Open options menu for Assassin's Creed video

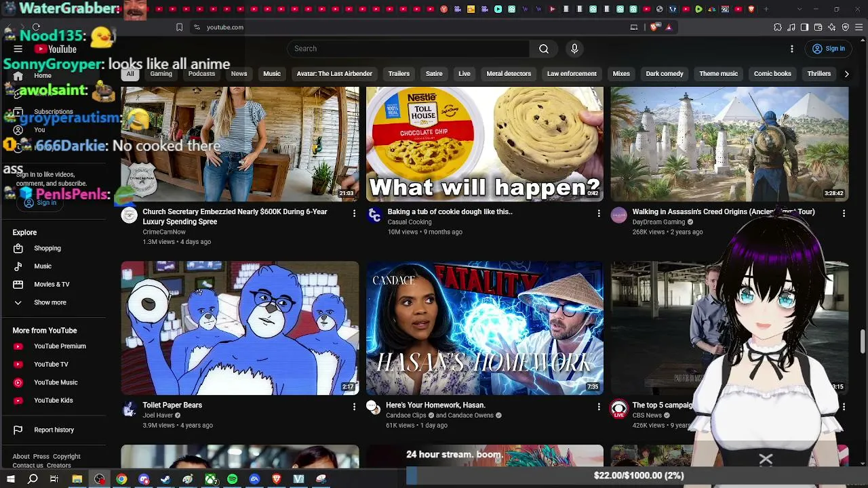coord(844,213)
